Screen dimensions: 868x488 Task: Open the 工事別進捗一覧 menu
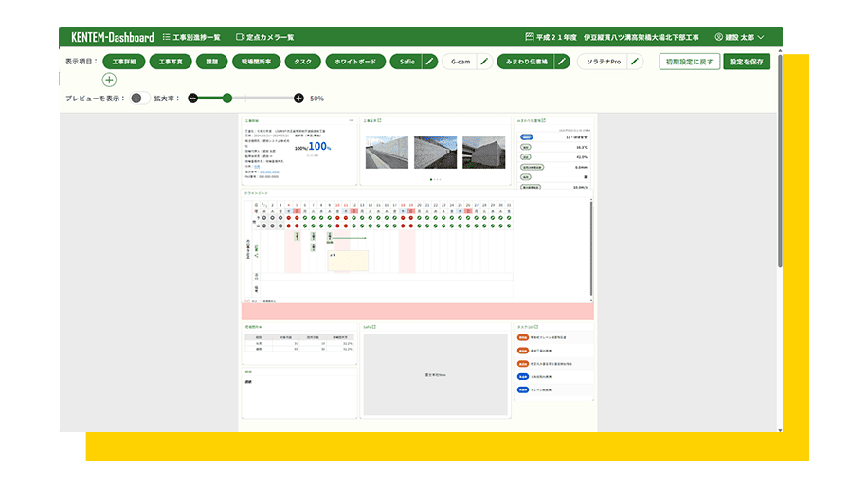pyautogui.click(x=191, y=37)
